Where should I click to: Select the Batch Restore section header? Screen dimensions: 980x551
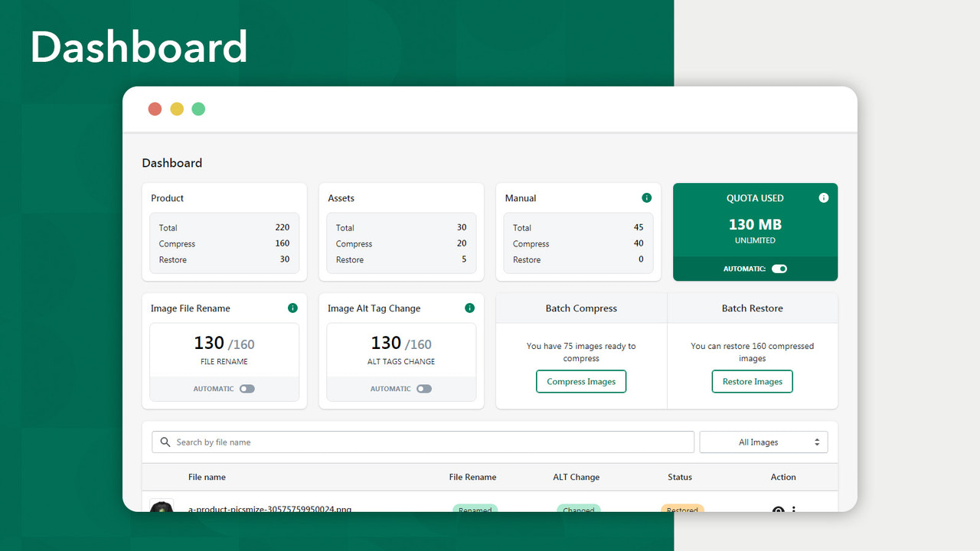(x=752, y=308)
